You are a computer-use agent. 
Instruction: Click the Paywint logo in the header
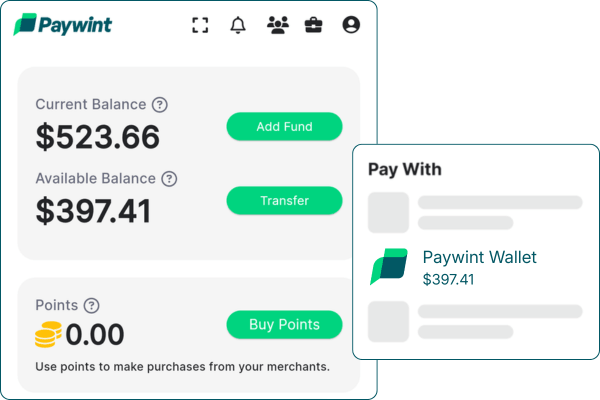coord(63,25)
